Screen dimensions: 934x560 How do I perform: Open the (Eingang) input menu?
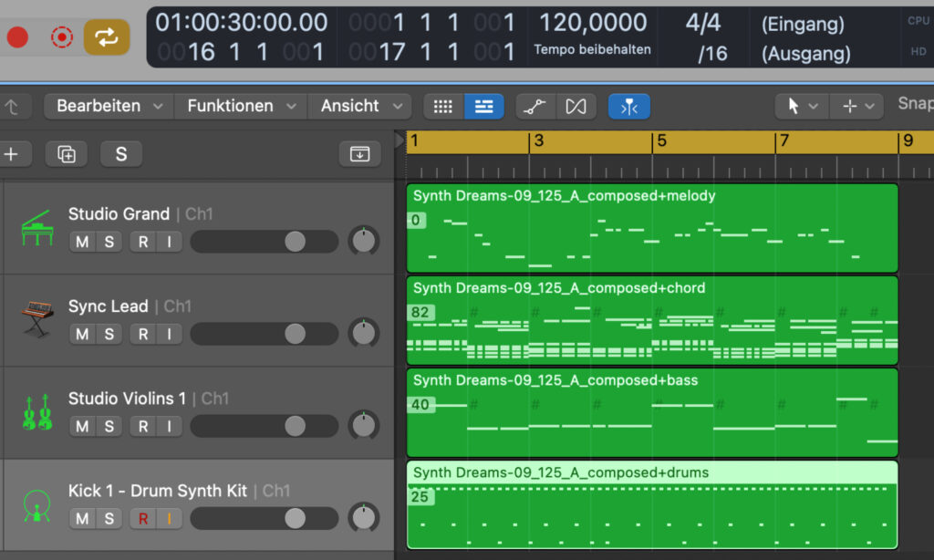(803, 25)
